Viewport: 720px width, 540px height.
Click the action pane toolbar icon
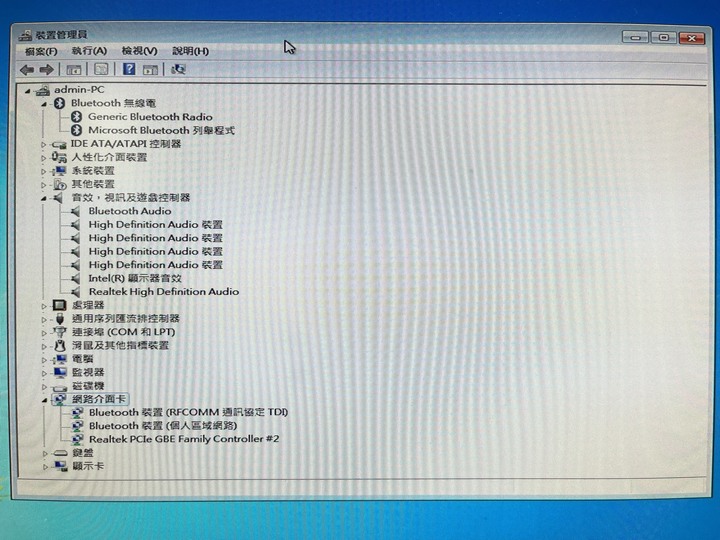[150, 70]
